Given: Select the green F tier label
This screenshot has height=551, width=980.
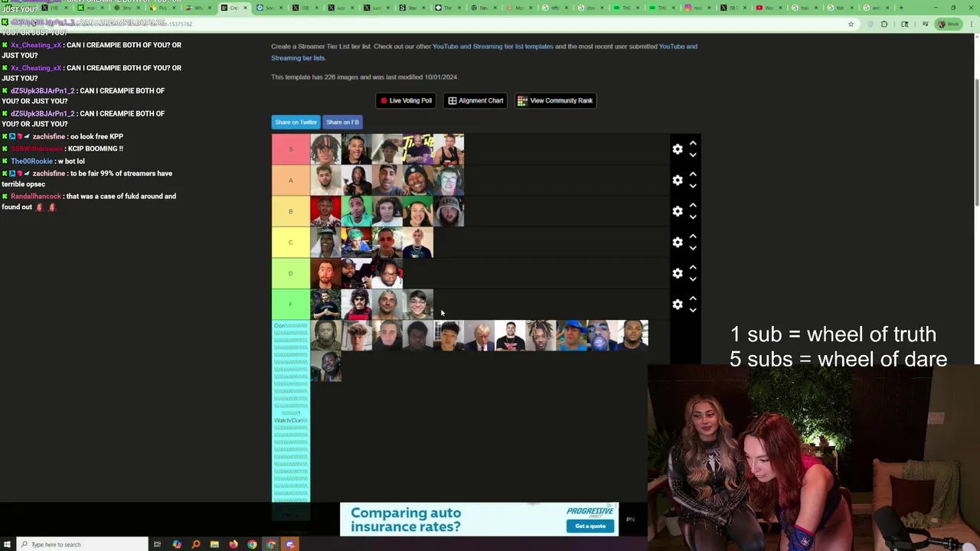Looking at the screenshot, I should pyautogui.click(x=291, y=305).
